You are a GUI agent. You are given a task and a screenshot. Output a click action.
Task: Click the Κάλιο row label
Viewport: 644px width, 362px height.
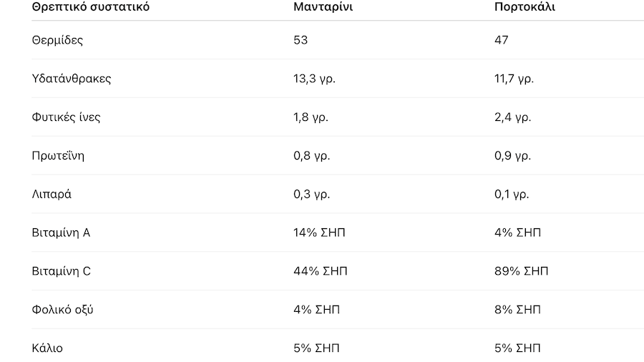(x=47, y=349)
